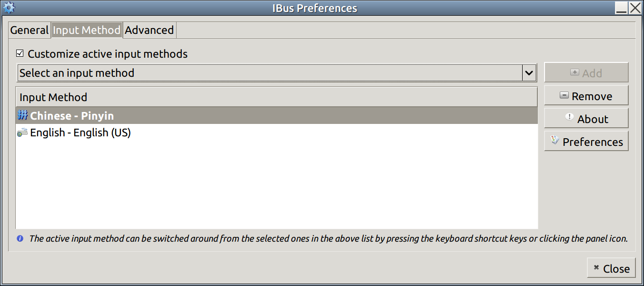Click the blue info icon beside hint text

point(20,238)
